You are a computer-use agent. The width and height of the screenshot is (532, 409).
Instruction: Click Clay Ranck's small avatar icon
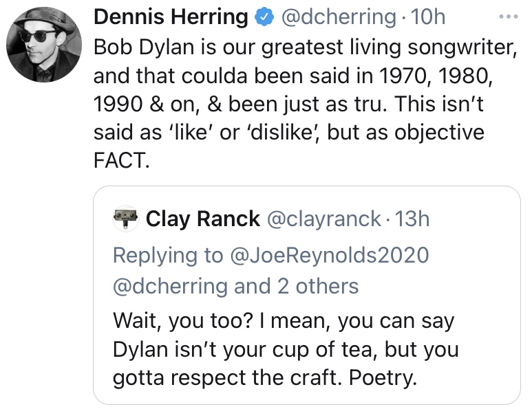click(x=127, y=219)
